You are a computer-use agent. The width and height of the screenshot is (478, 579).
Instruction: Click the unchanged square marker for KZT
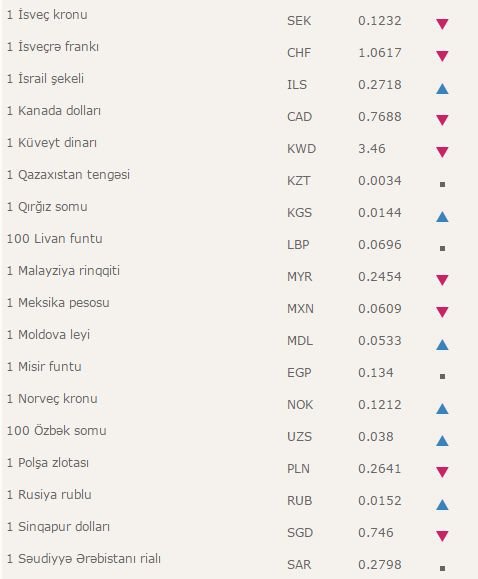pyautogui.click(x=442, y=184)
